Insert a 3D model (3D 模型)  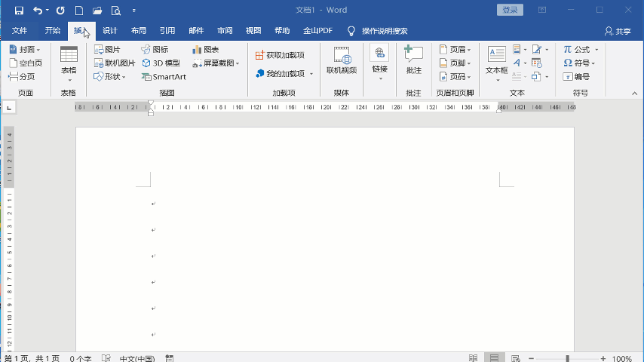tap(161, 63)
